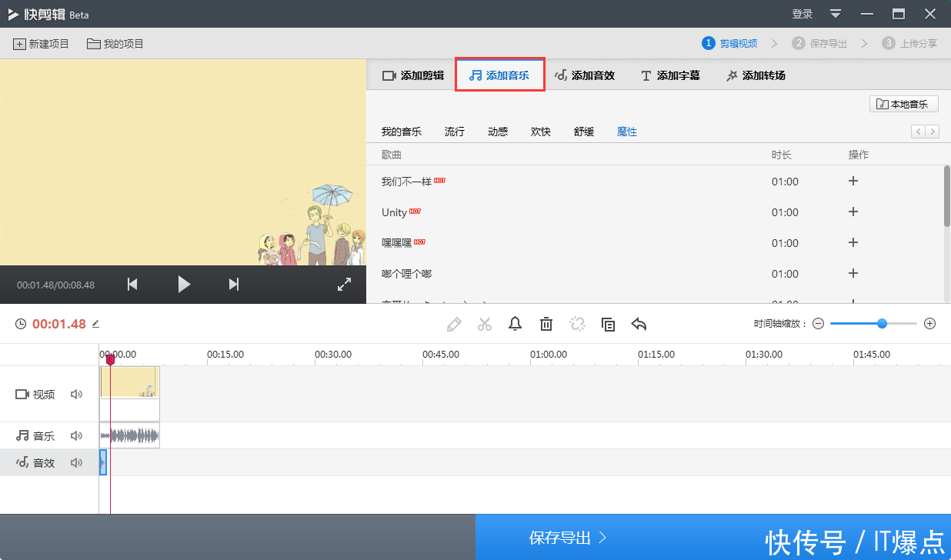Undo last action with the arrow icon

[x=639, y=324]
